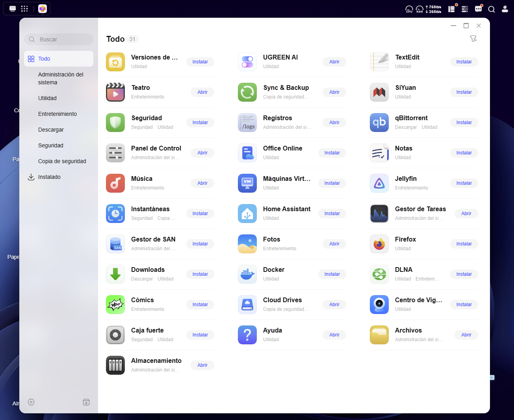Select the Utilidad category
514x420 pixels.
[x=59, y=98]
